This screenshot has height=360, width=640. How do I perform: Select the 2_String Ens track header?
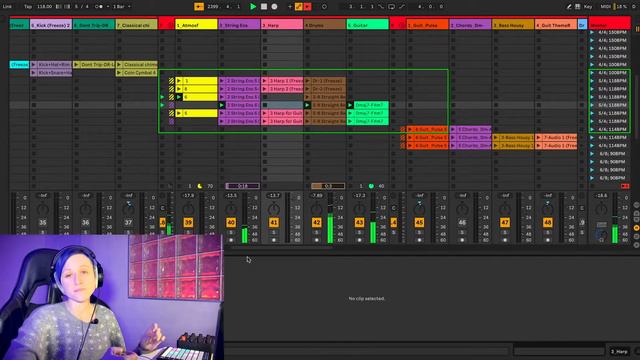coord(239,25)
